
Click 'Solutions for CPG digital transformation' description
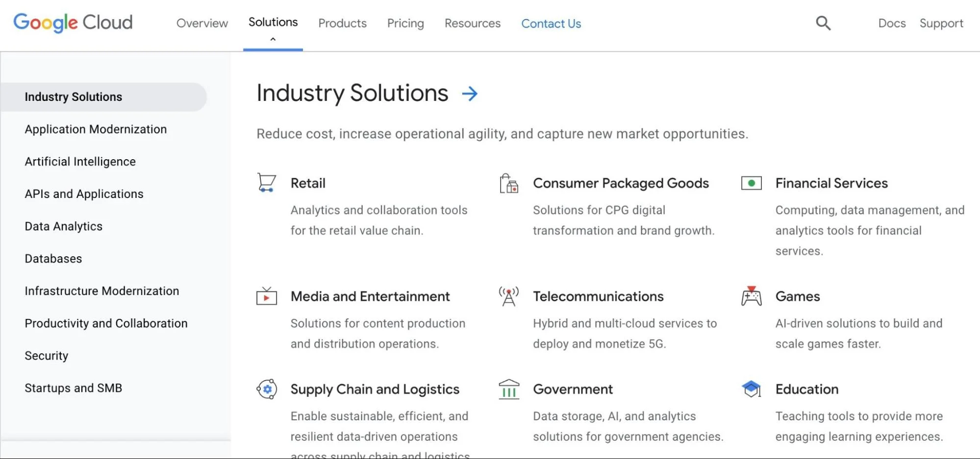[624, 220]
